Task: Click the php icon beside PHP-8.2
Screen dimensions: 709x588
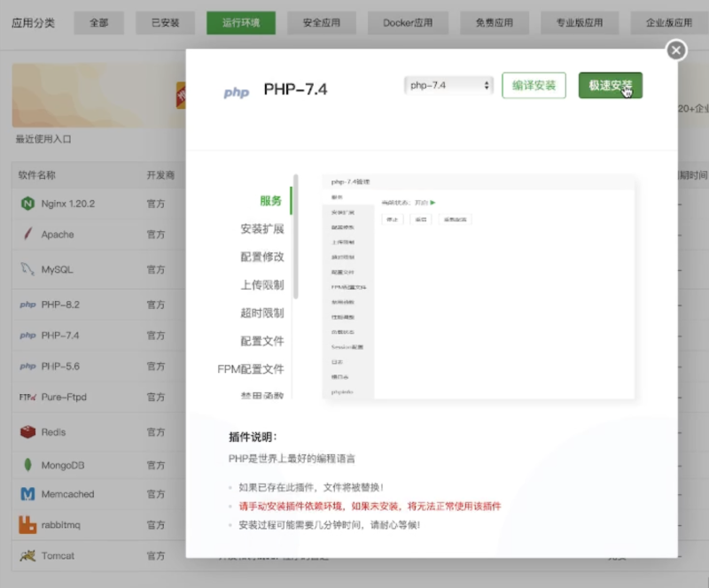Action: pos(27,305)
